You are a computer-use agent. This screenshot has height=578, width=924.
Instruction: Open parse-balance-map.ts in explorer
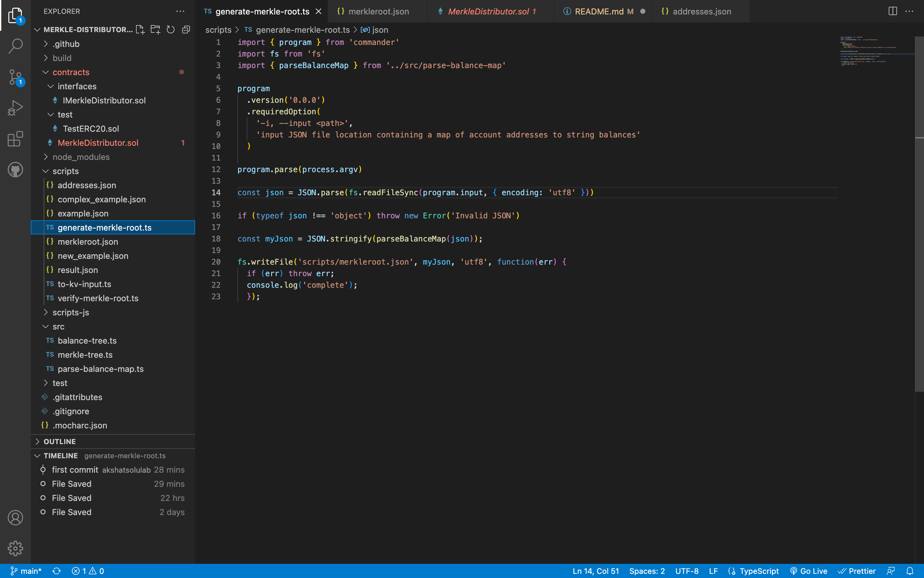coord(113,369)
